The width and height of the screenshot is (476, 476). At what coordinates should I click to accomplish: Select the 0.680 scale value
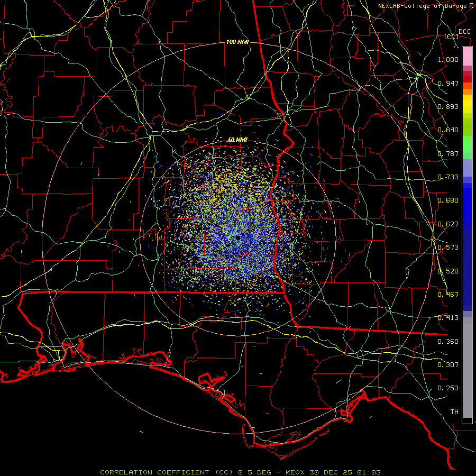click(x=448, y=200)
